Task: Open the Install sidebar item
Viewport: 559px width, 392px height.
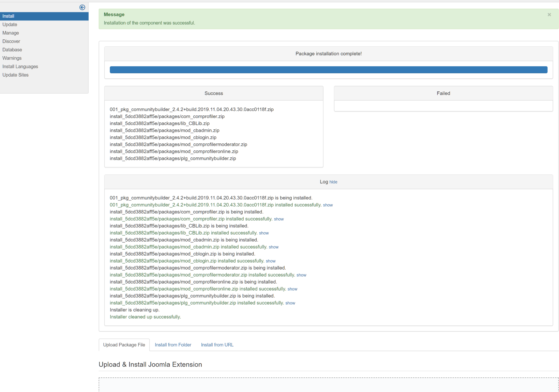Action: (x=44, y=16)
